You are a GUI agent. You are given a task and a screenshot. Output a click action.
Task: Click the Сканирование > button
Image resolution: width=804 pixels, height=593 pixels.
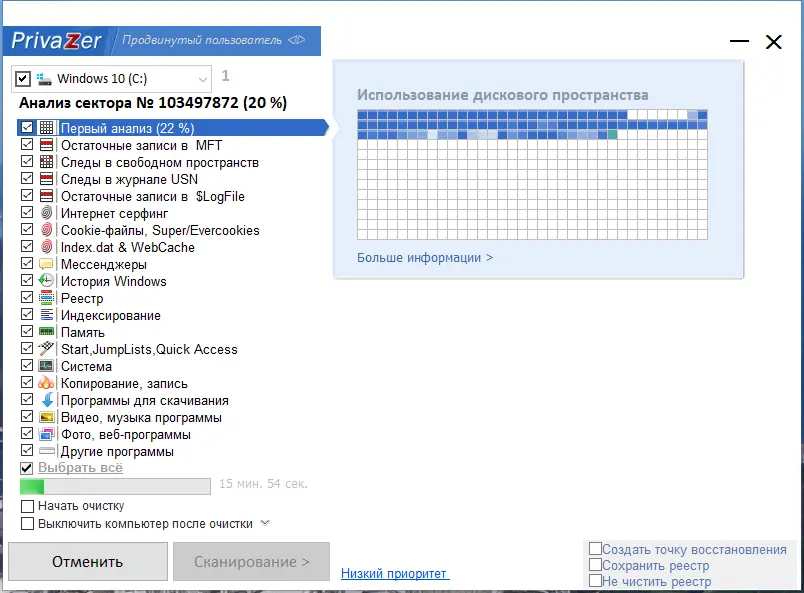[251, 562]
